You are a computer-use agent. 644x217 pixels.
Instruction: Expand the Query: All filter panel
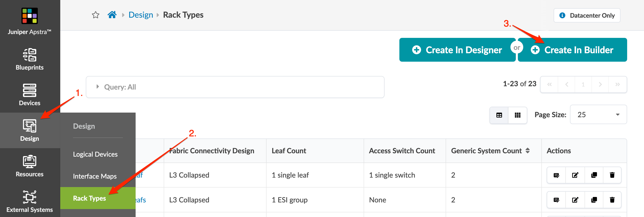tap(98, 87)
